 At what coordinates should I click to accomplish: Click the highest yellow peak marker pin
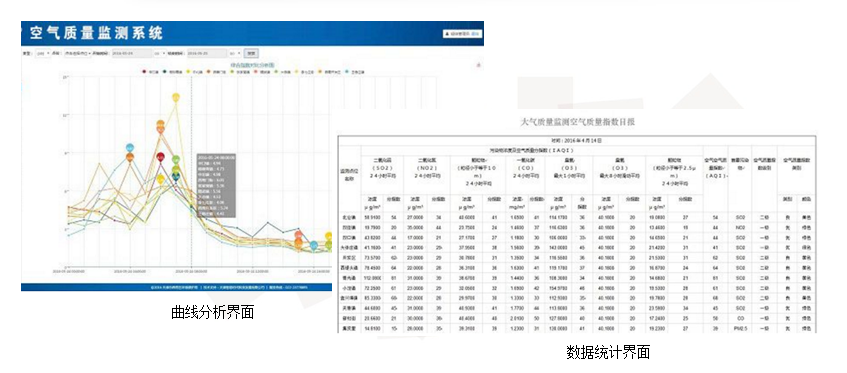click(x=176, y=98)
